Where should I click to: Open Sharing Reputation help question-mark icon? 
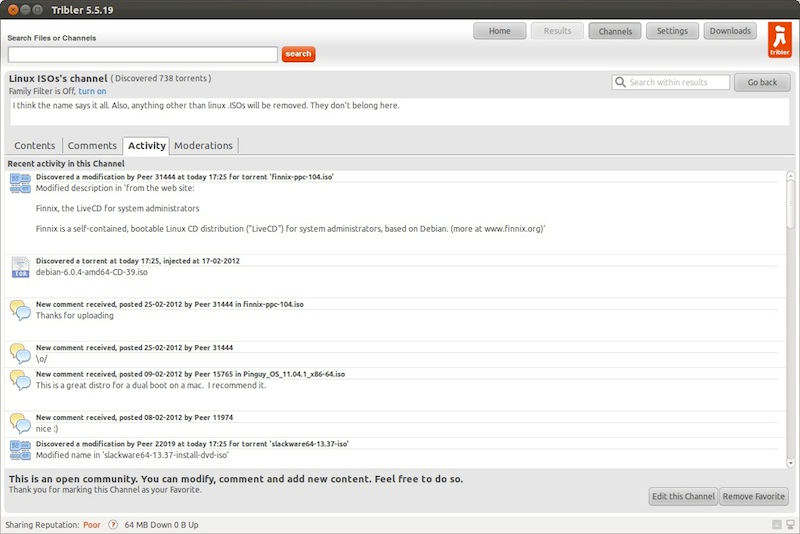pyautogui.click(x=113, y=524)
